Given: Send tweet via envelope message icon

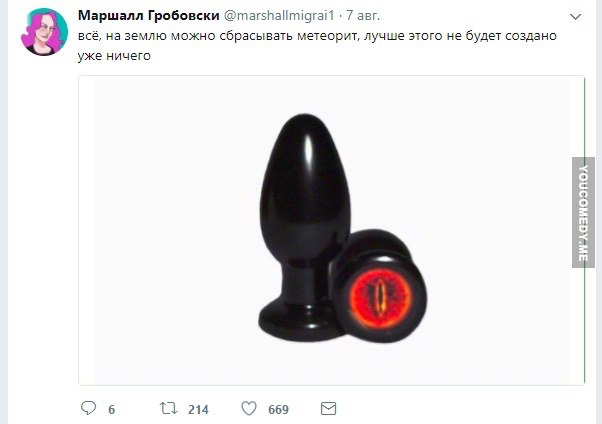Looking at the screenshot, I should [x=328, y=409].
